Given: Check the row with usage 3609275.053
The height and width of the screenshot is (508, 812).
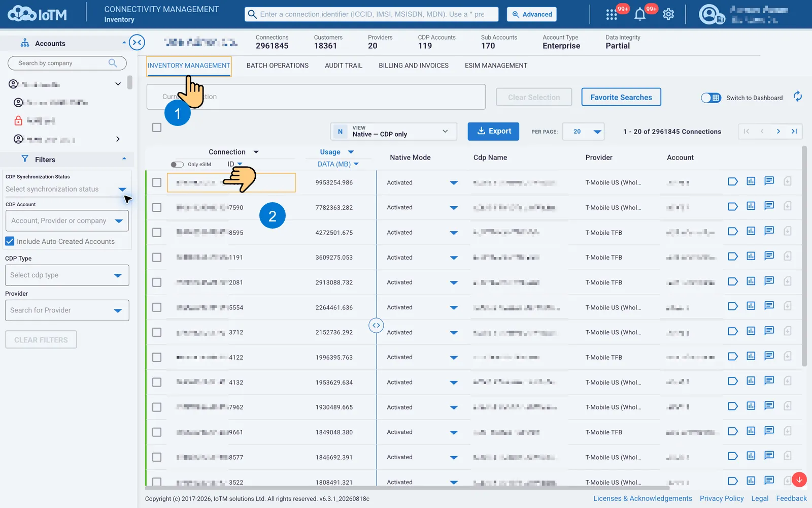Looking at the screenshot, I should pos(157,257).
